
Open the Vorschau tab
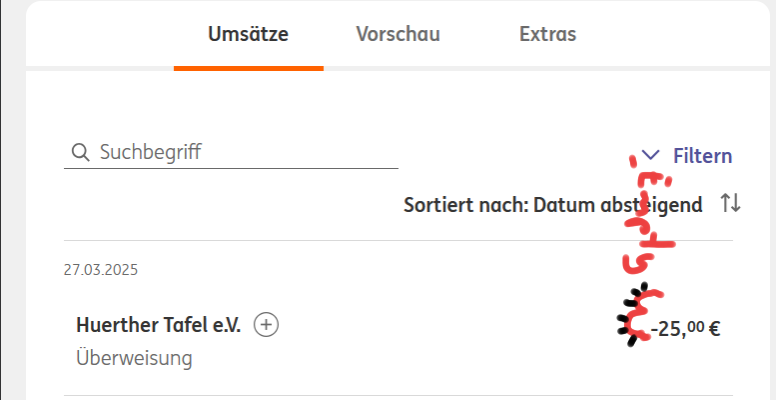[398, 34]
